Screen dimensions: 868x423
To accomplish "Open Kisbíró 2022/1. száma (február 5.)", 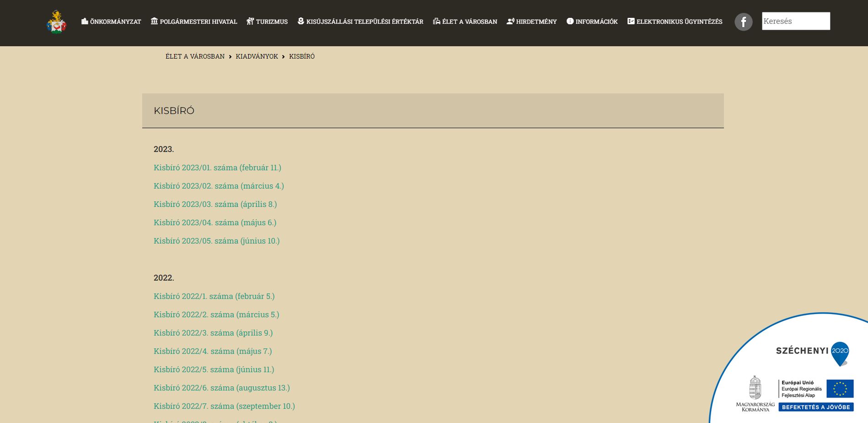I will click(214, 296).
